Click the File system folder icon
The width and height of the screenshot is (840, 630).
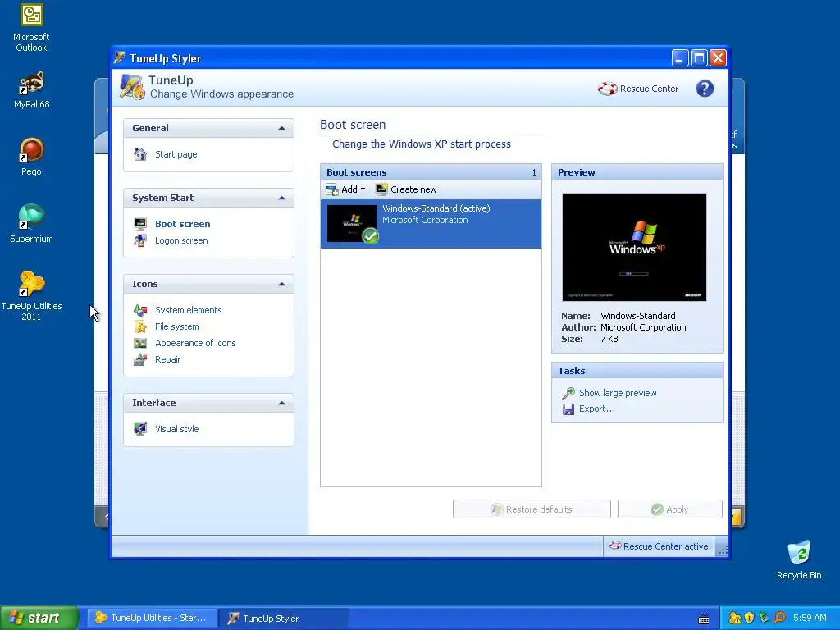pos(140,326)
